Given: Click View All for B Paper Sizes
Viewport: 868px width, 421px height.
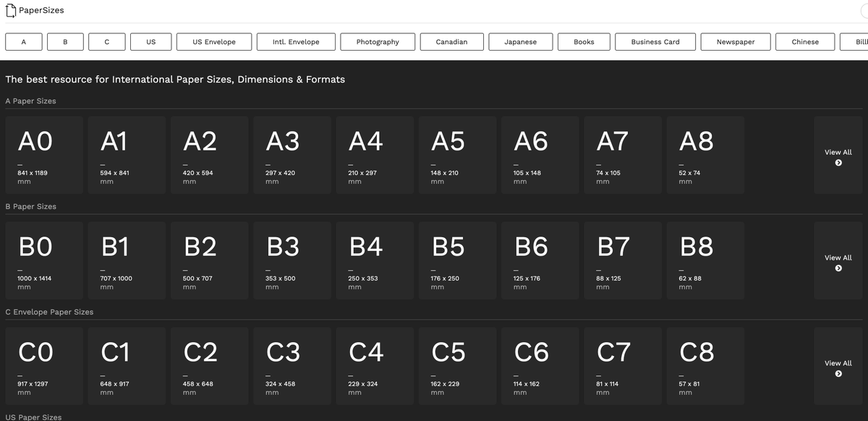Looking at the screenshot, I should 838,261.
